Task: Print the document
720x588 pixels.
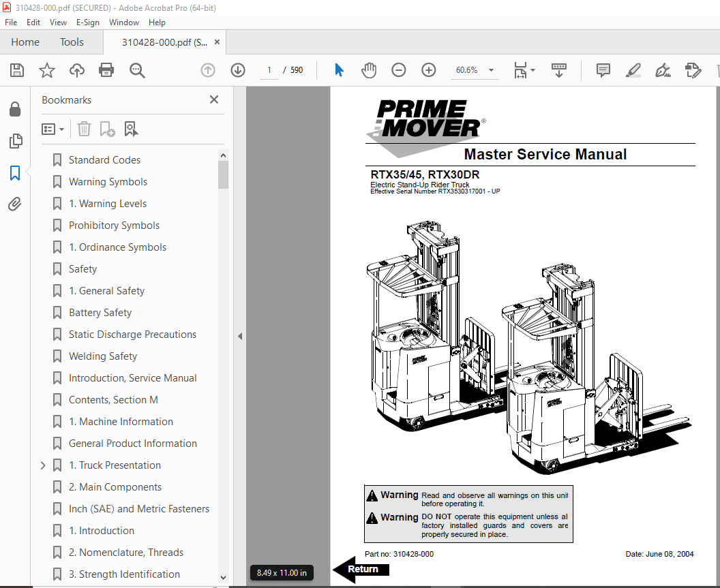Action: tap(106, 69)
